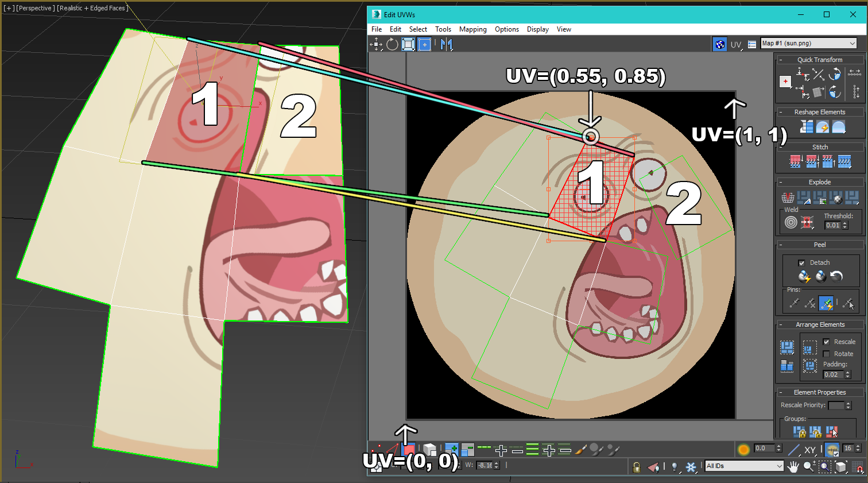Click the Rotate +90 around pivot icon
The height and width of the screenshot is (483, 868).
(x=835, y=74)
